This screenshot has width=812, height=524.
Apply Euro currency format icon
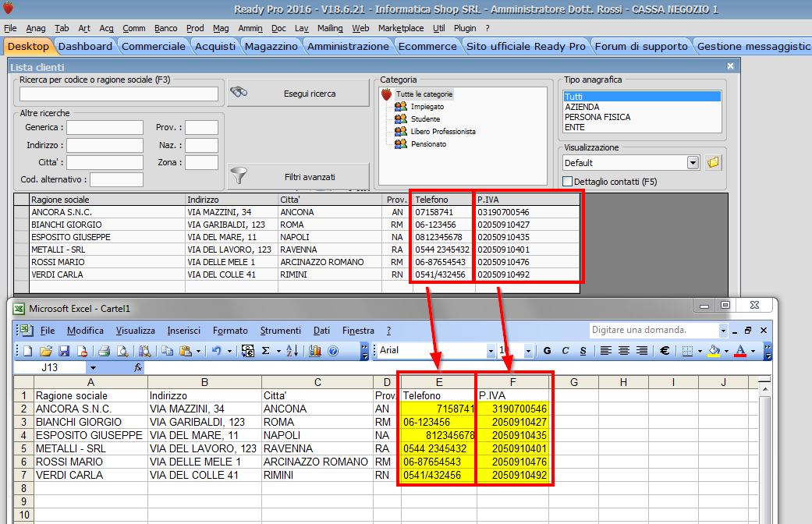665,351
